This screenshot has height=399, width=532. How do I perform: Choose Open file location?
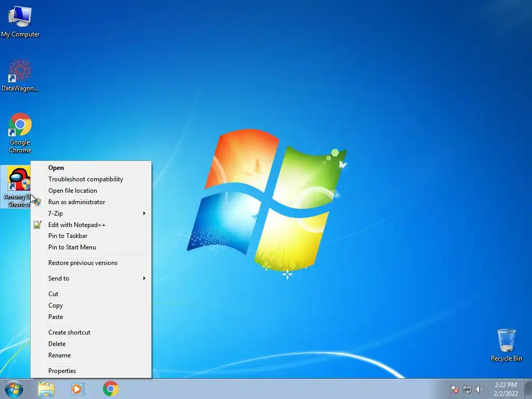point(91,190)
